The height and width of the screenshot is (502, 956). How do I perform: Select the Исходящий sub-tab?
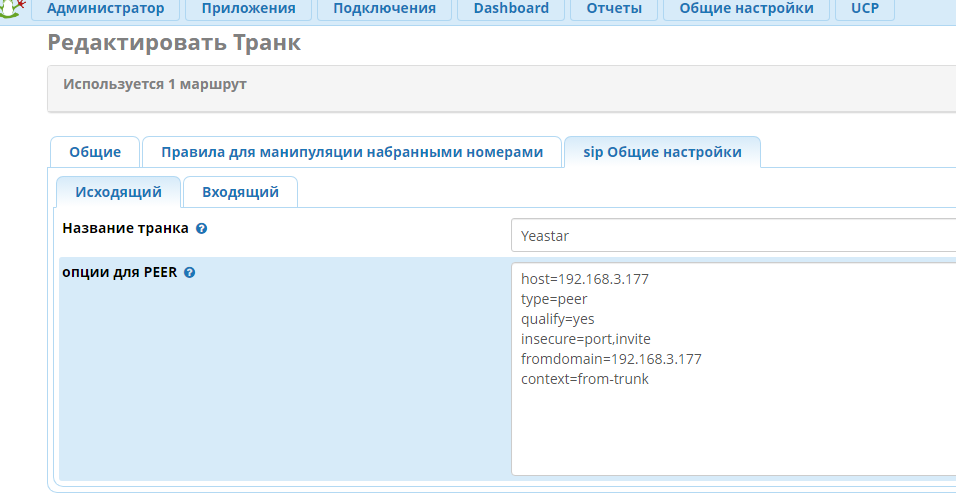coord(118,192)
